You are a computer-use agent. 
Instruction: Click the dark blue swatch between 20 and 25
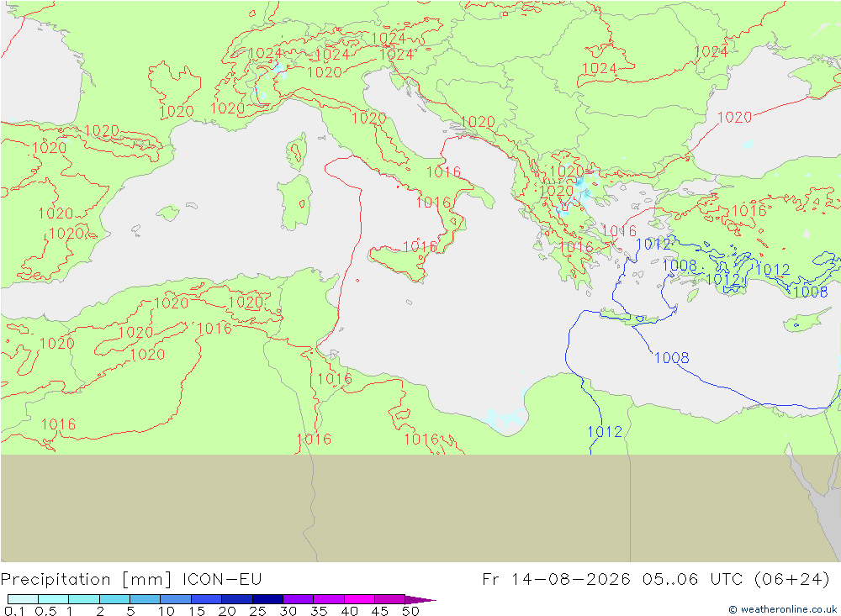tap(236, 599)
